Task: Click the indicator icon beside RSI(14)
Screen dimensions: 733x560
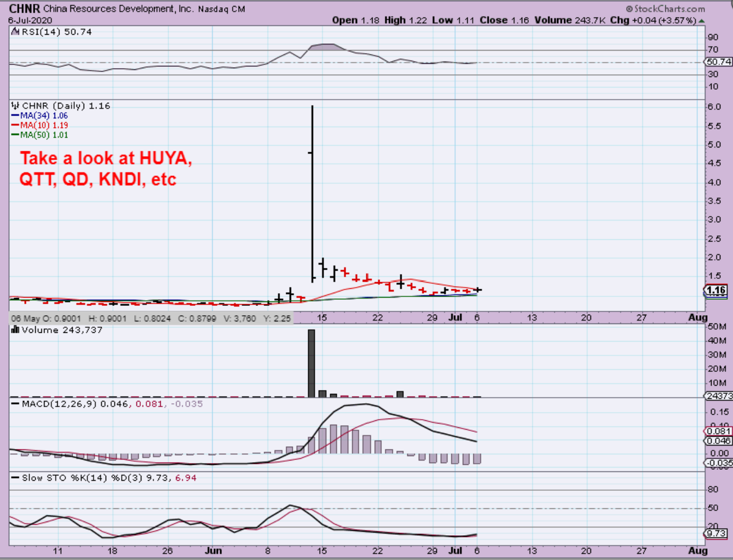Action: (15, 32)
